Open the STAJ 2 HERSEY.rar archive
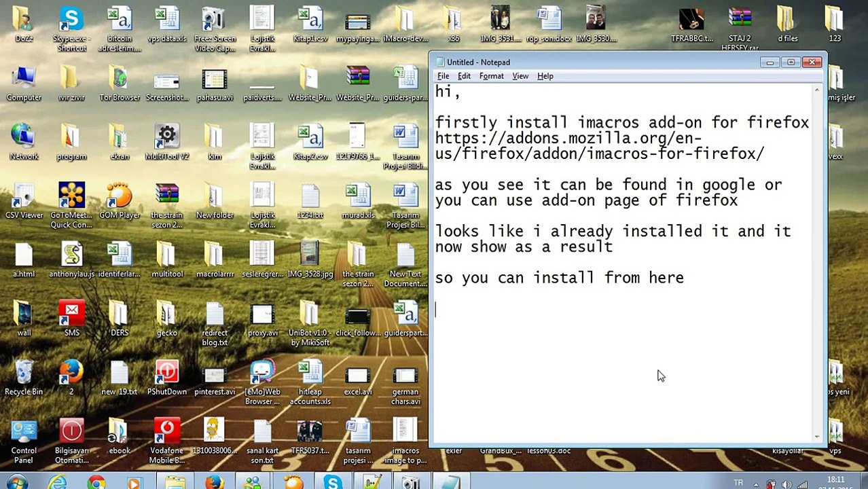Screen dimensions: 868x489 740,29
